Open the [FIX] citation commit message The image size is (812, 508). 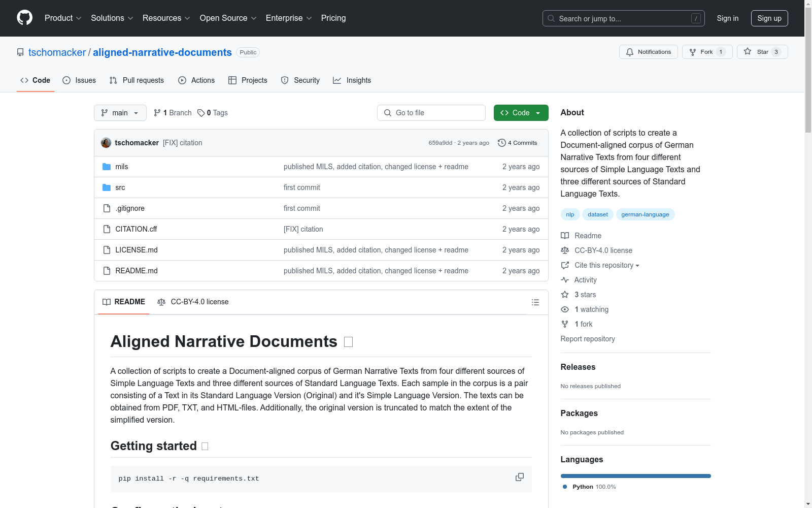point(183,143)
